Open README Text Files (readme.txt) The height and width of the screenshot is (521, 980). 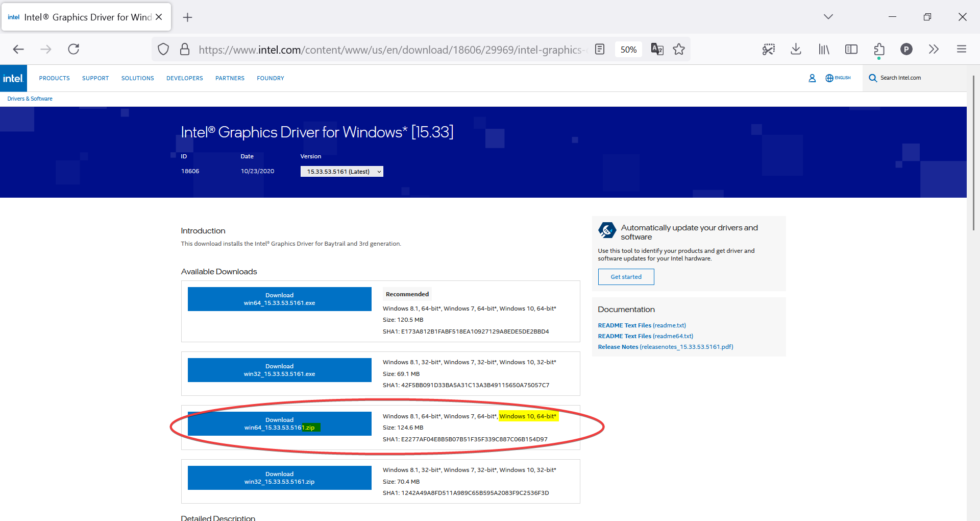click(642, 325)
